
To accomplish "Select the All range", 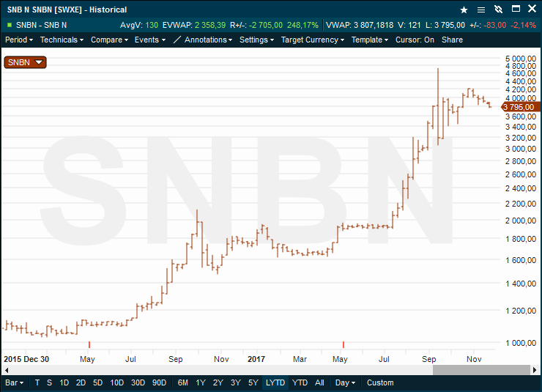I will (319, 382).
